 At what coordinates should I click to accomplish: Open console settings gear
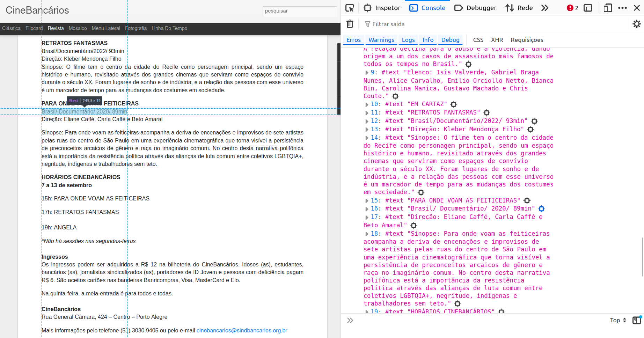[x=637, y=24]
